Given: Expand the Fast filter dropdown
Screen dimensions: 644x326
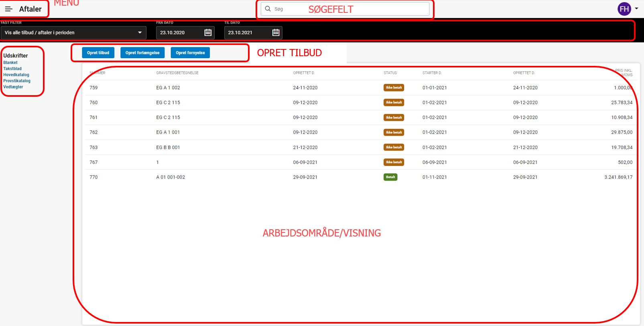Looking at the screenshot, I should pyautogui.click(x=73, y=33).
